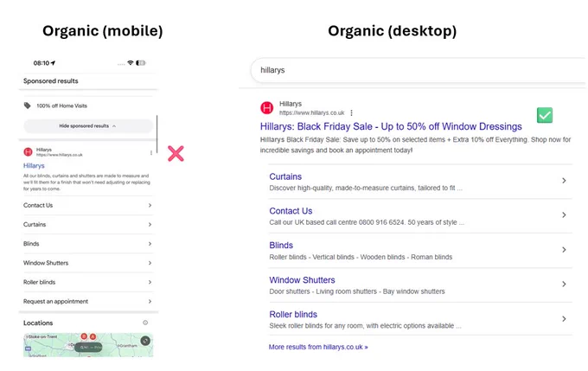Click the Hillarys red logo on desktop result
588x371 pixels.
tap(266, 108)
